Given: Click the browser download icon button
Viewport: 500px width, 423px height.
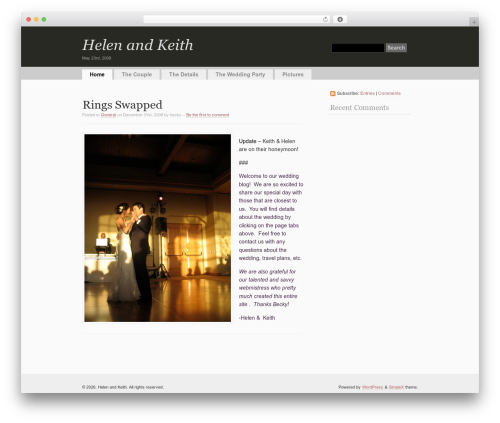Looking at the screenshot, I should point(340,19).
